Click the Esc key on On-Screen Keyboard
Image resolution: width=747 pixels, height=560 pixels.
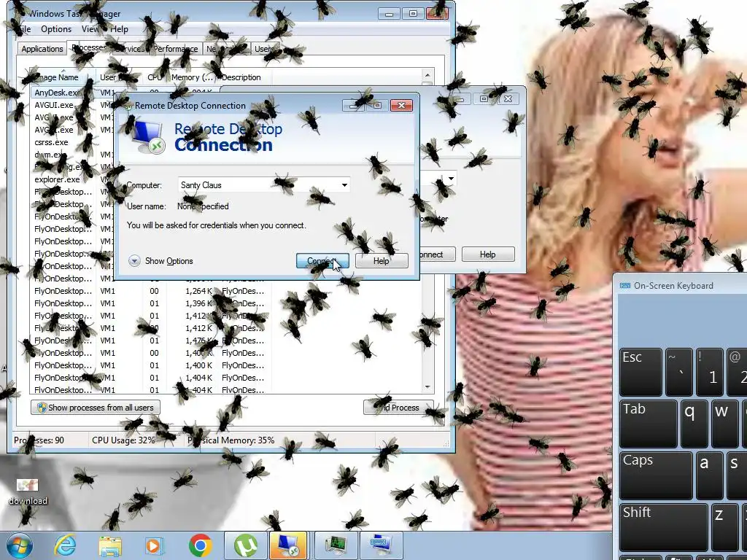(640, 372)
